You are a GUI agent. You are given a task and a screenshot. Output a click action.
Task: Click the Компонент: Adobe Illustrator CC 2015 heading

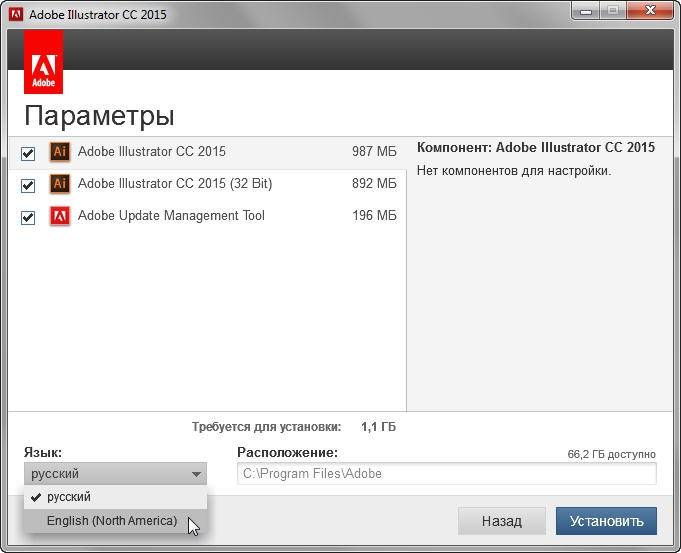(536, 148)
